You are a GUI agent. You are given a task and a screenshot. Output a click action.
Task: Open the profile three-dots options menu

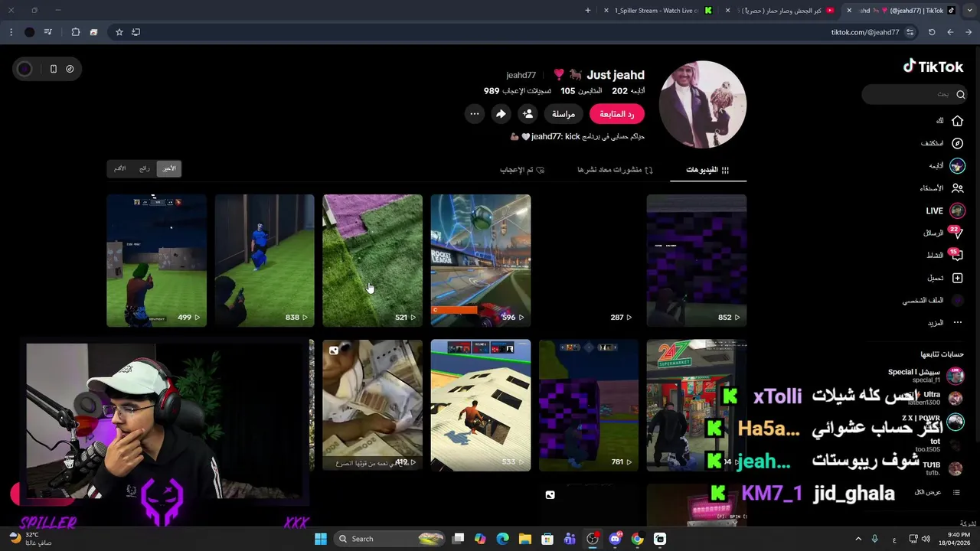click(475, 114)
